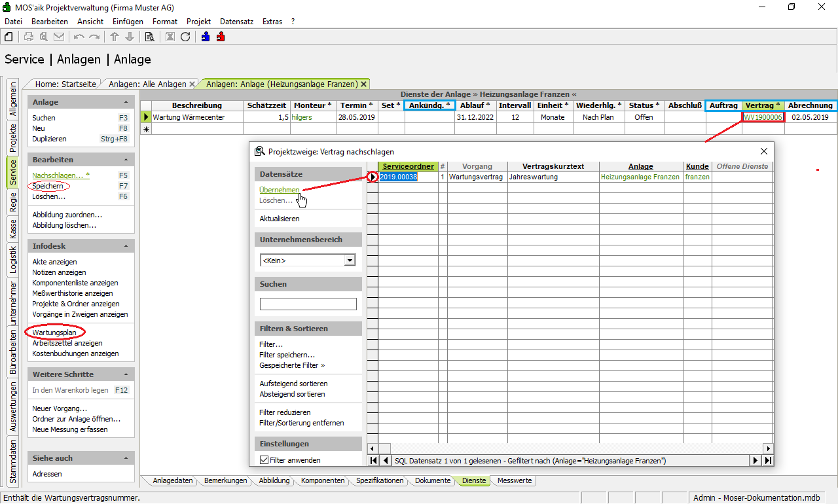
Task: Select the Logistik vertical sidebar tab
Action: (13, 259)
